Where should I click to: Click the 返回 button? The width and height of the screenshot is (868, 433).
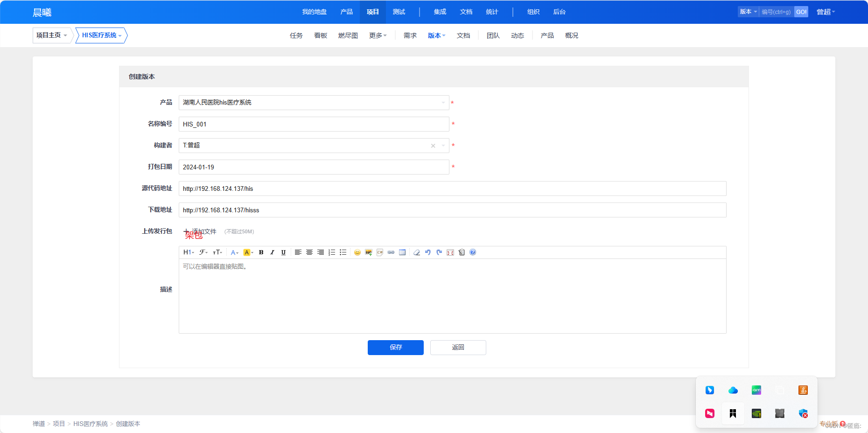tap(458, 348)
